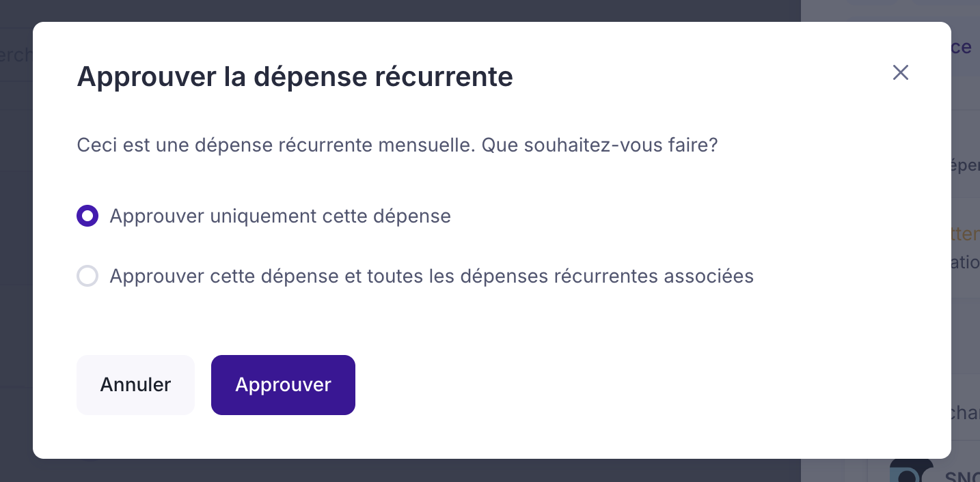980x482 pixels.
Task: Click the dimmed backdrop strip below the dialog
Action: (410, 471)
